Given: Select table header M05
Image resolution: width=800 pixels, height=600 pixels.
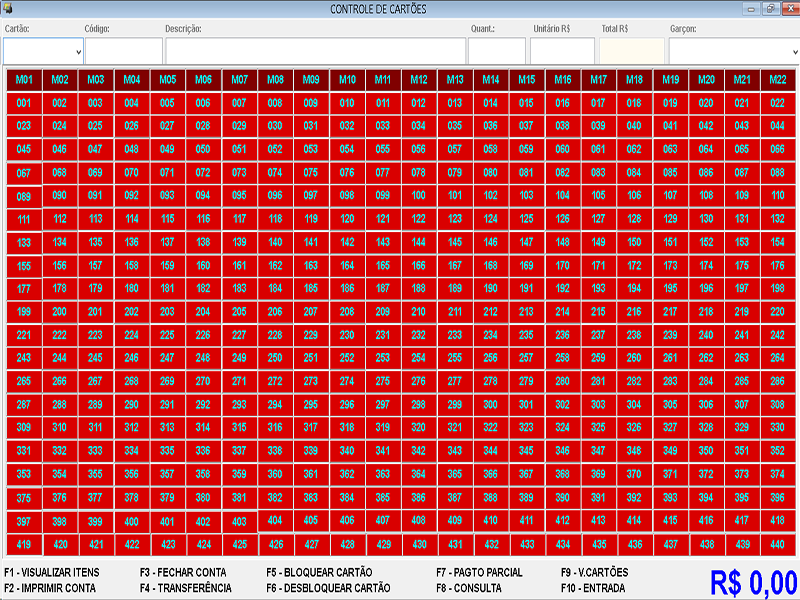Looking at the screenshot, I should click(167, 80).
